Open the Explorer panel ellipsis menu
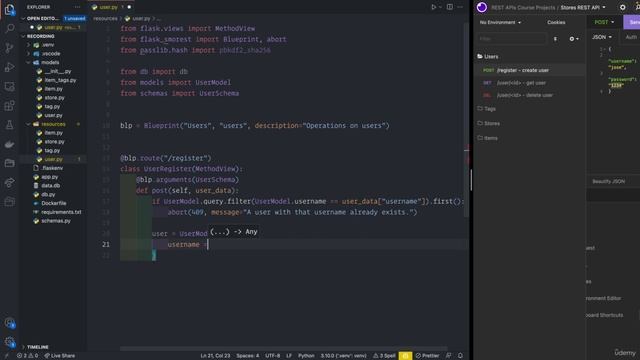This screenshot has width=640, height=360. pyautogui.click(x=77, y=7)
